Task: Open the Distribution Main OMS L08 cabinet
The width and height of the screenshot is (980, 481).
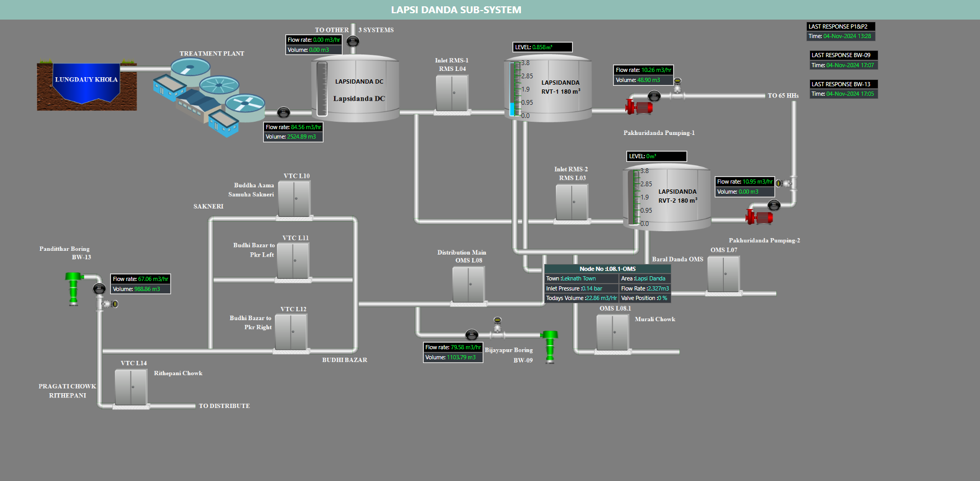Action: click(469, 285)
